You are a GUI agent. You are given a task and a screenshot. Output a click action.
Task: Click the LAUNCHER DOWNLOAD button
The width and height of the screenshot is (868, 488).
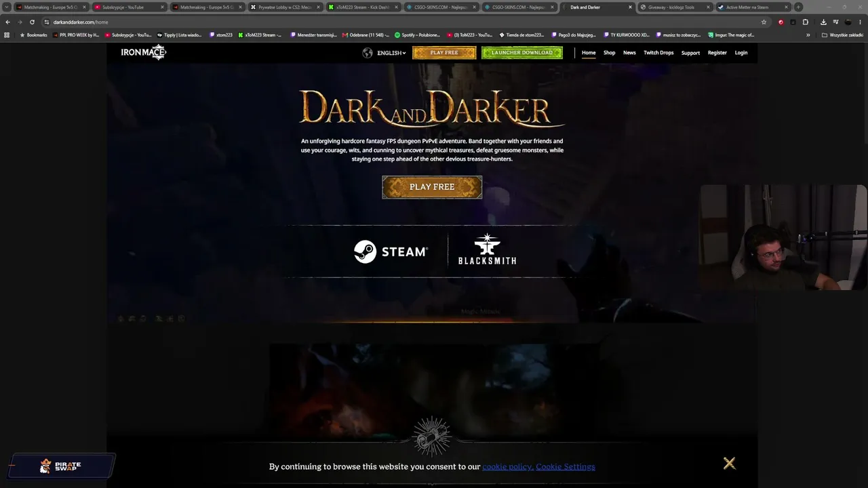click(x=522, y=53)
